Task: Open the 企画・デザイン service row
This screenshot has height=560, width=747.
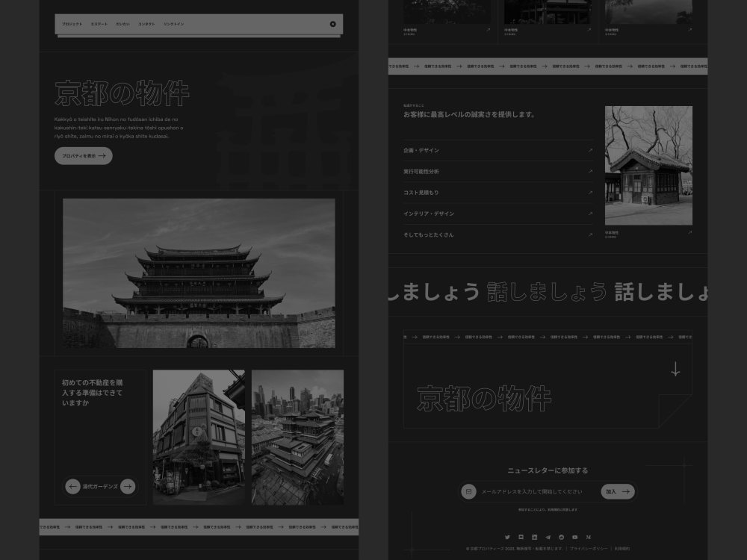Action: tap(498, 150)
